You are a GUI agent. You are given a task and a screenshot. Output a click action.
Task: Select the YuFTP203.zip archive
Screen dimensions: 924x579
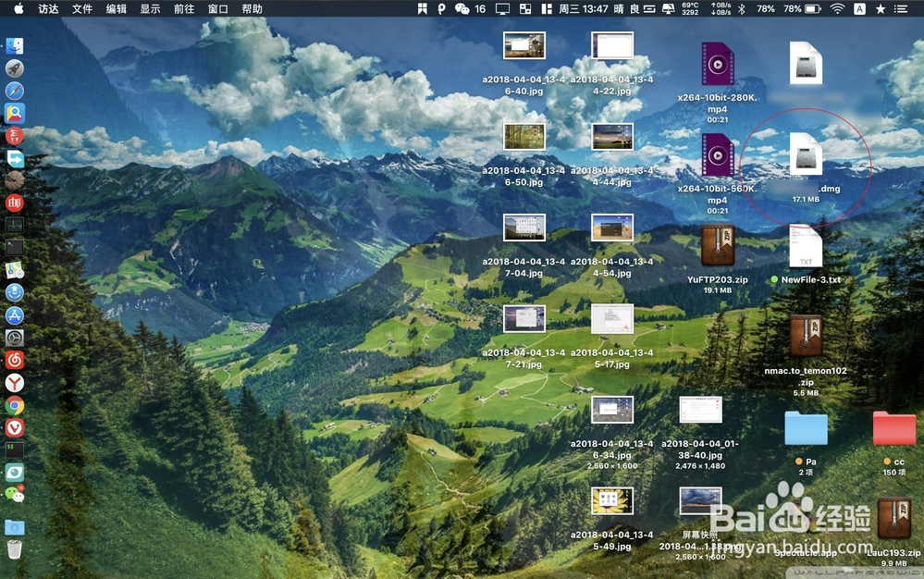click(717, 247)
